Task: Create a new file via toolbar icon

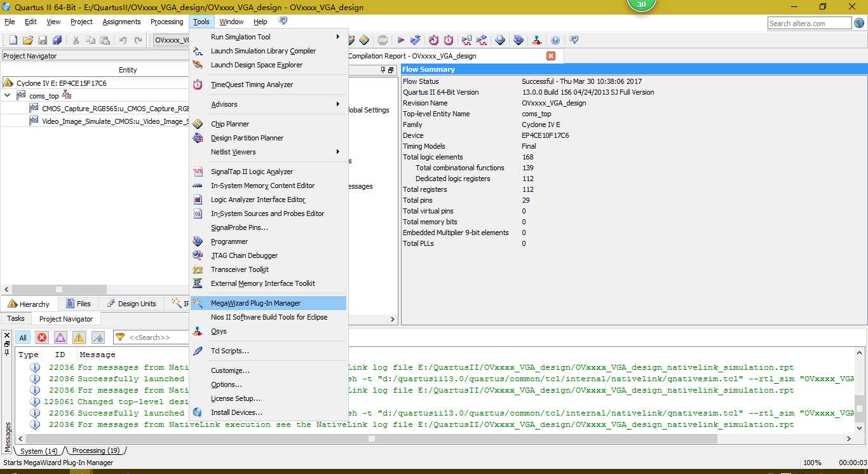Action: tap(13, 40)
